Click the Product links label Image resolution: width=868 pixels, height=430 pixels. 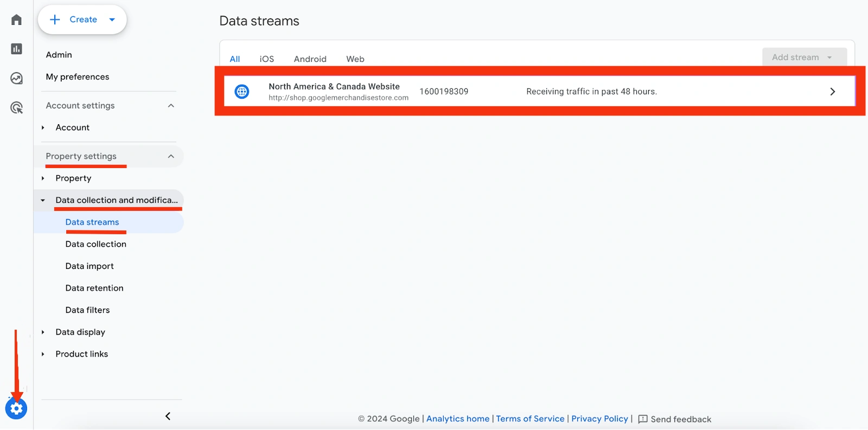pos(82,354)
